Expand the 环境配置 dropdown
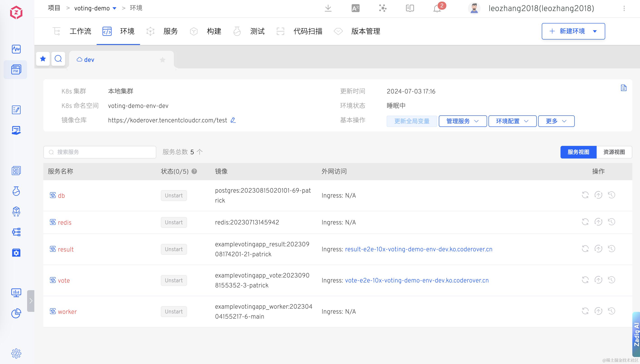This screenshot has height=364, width=640. (512, 121)
